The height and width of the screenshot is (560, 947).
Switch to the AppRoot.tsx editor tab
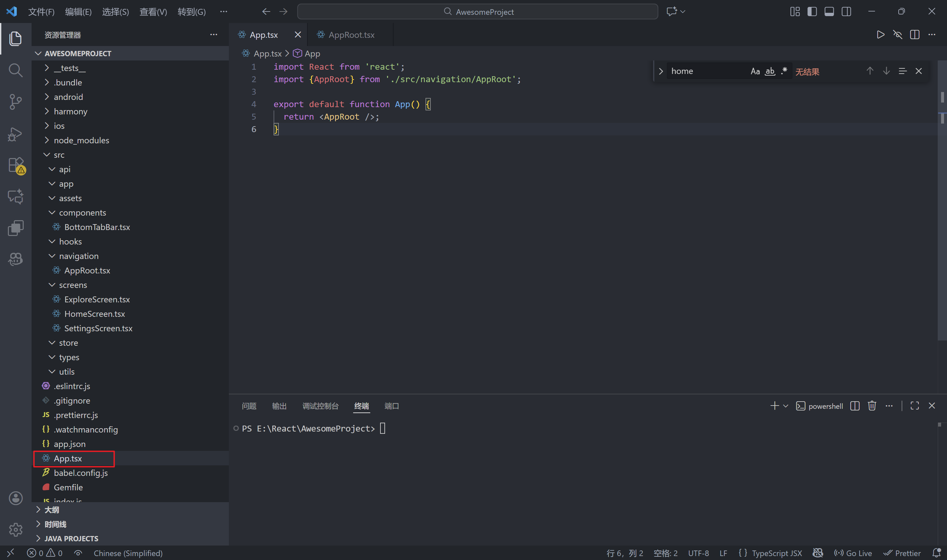[x=351, y=35]
